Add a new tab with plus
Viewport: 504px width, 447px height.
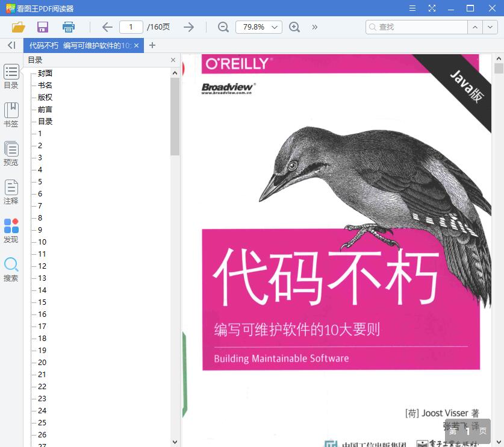click(x=152, y=45)
